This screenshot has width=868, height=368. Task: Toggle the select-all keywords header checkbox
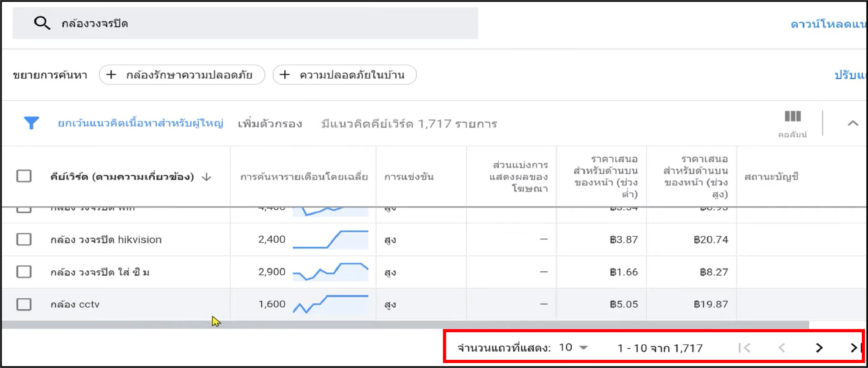pos(24,176)
